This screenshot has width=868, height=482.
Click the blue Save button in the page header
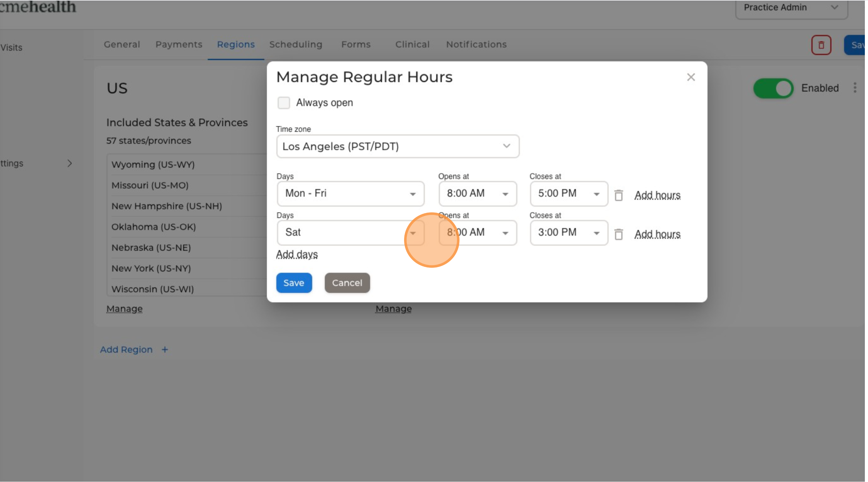pos(855,45)
